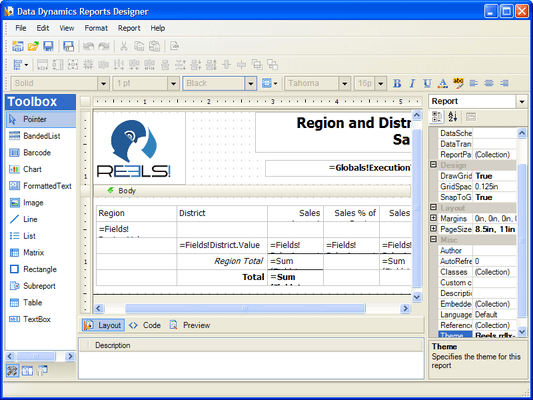Click the GridSpacing 0.125in value field
The width and height of the screenshot is (533, 400).
tap(495, 187)
